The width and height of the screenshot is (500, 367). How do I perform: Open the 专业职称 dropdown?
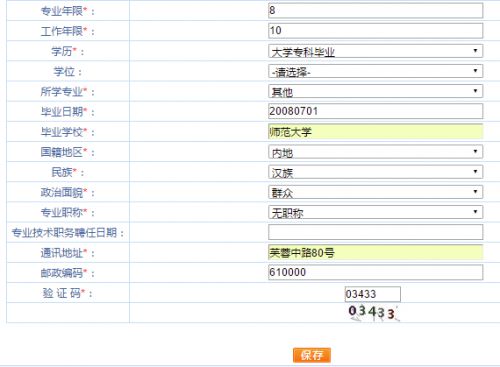[375, 212]
